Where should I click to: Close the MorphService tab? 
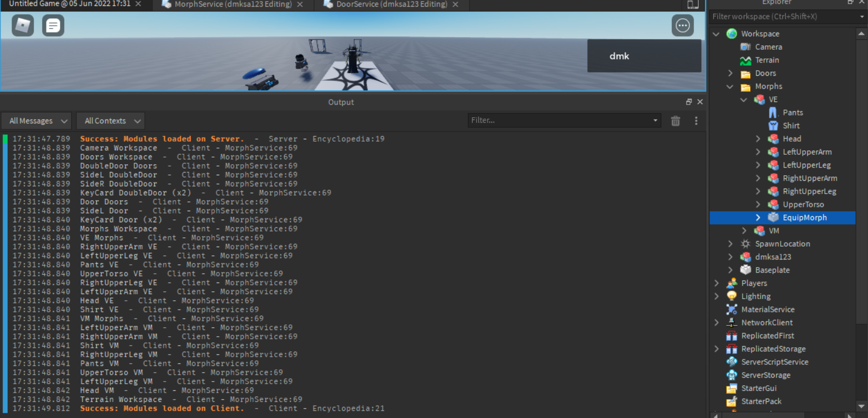click(x=300, y=4)
